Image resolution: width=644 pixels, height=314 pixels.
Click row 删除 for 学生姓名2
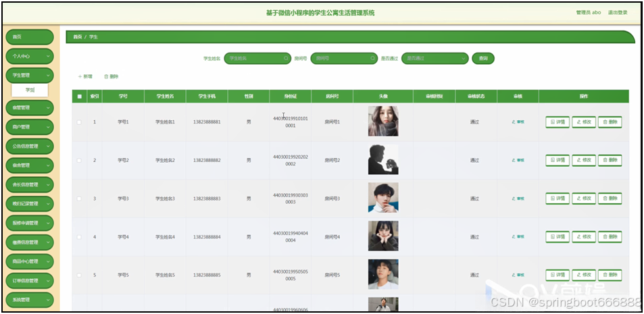point(610,161)
